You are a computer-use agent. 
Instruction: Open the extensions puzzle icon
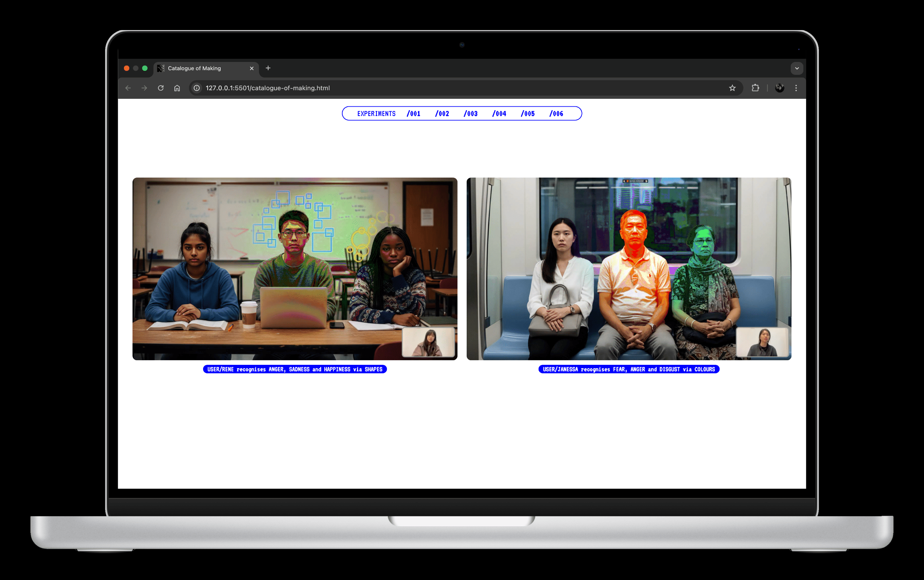755,88
